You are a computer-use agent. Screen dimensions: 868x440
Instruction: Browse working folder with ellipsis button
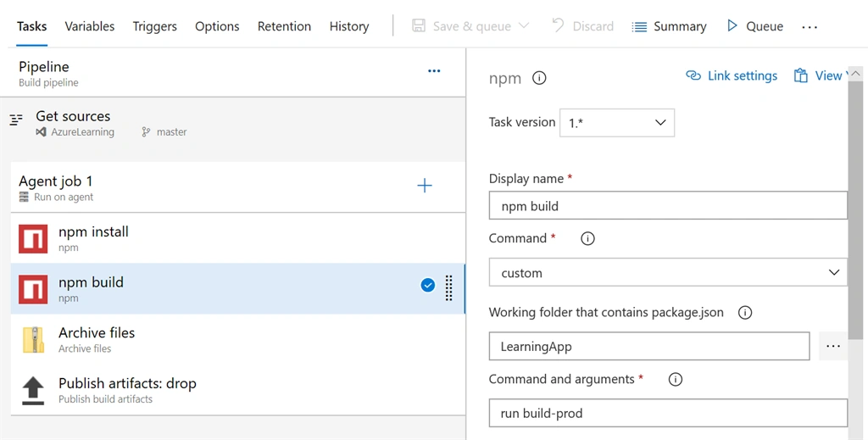(x=832, y=347)
